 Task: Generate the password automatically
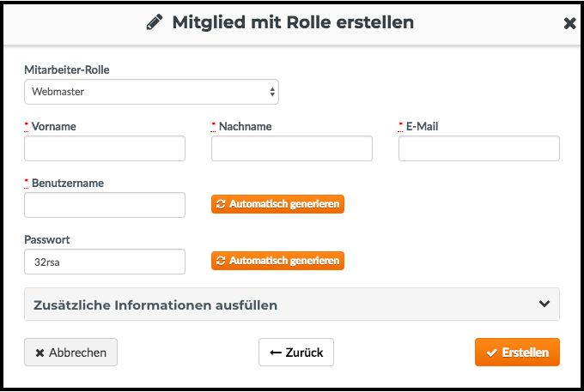277,261
